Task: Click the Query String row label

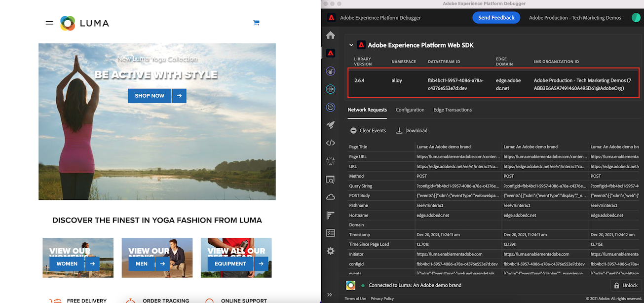Action: [x=361, y=186]
